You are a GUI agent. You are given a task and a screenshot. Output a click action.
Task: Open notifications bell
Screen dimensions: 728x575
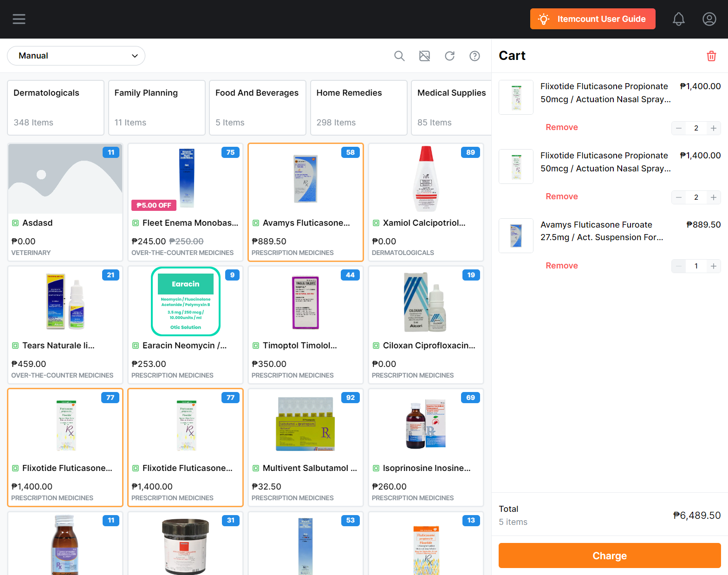pyautogui.click(x=679, y=19)
